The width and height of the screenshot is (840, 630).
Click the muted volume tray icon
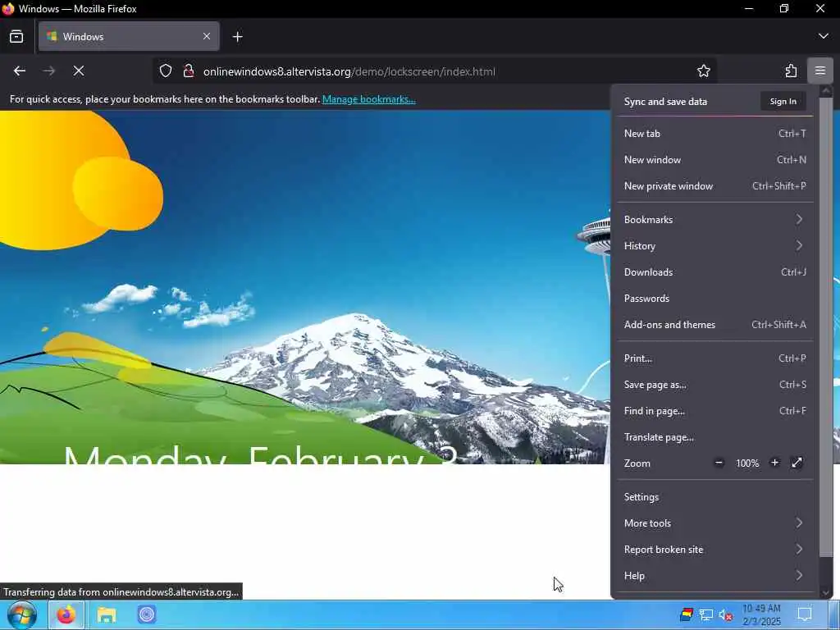tap(726, 615)
